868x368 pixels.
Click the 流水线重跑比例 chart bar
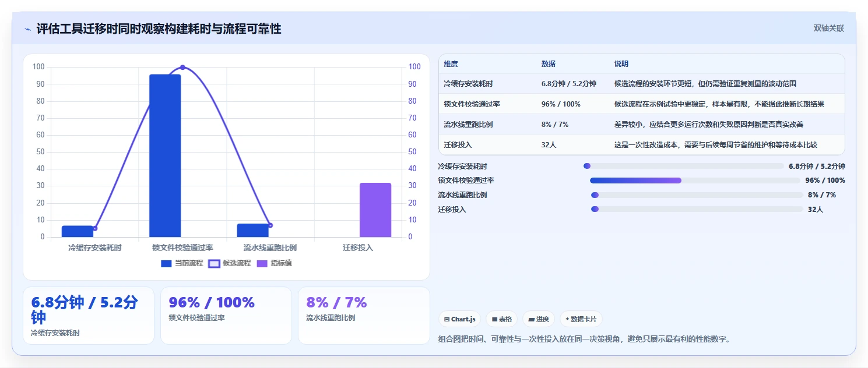pos(253,230)
